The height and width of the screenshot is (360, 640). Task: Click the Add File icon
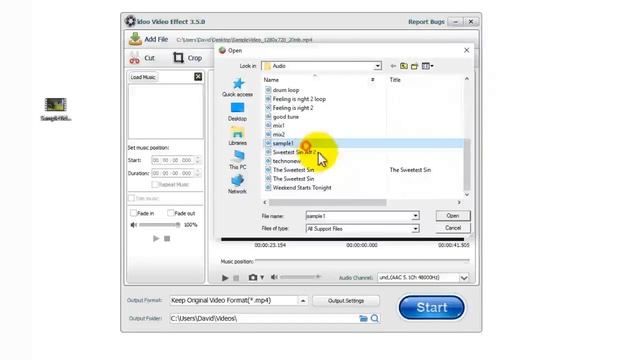click(136, 39)
